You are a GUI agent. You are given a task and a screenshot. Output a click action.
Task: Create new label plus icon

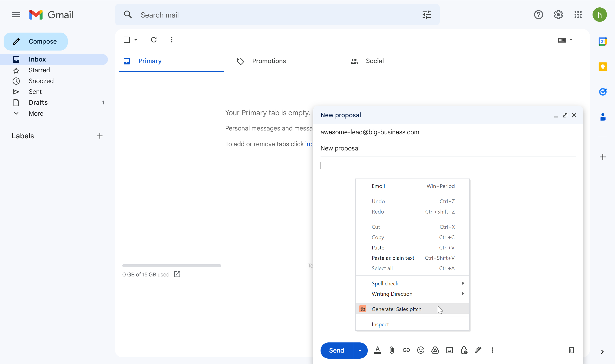[100, 136]
